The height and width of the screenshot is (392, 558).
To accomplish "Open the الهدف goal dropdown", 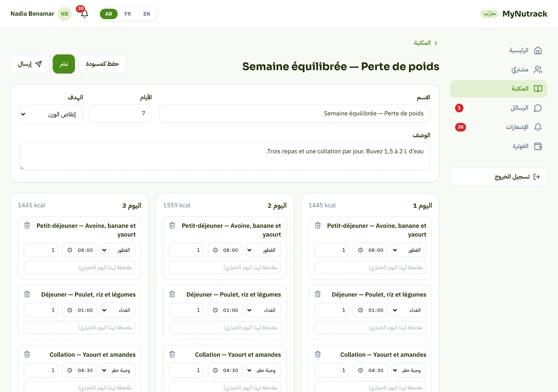I will point(51,114).
